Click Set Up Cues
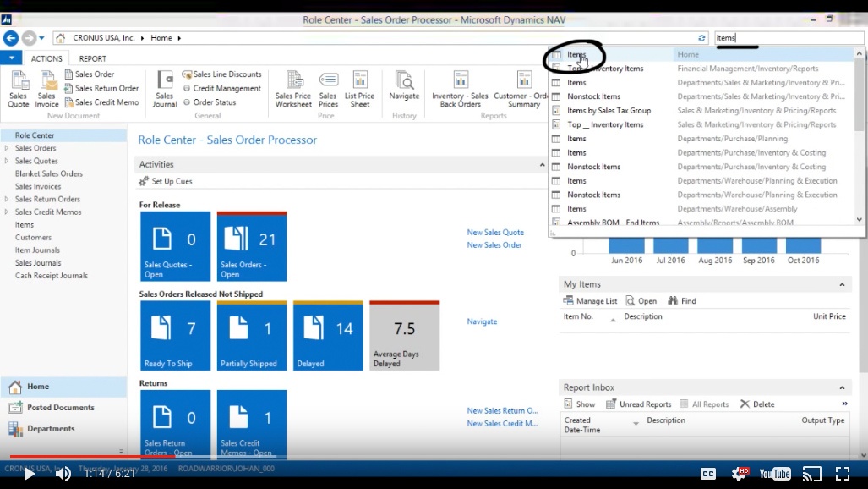The width and height of the screenshot is (868, 489). (166, 181)
